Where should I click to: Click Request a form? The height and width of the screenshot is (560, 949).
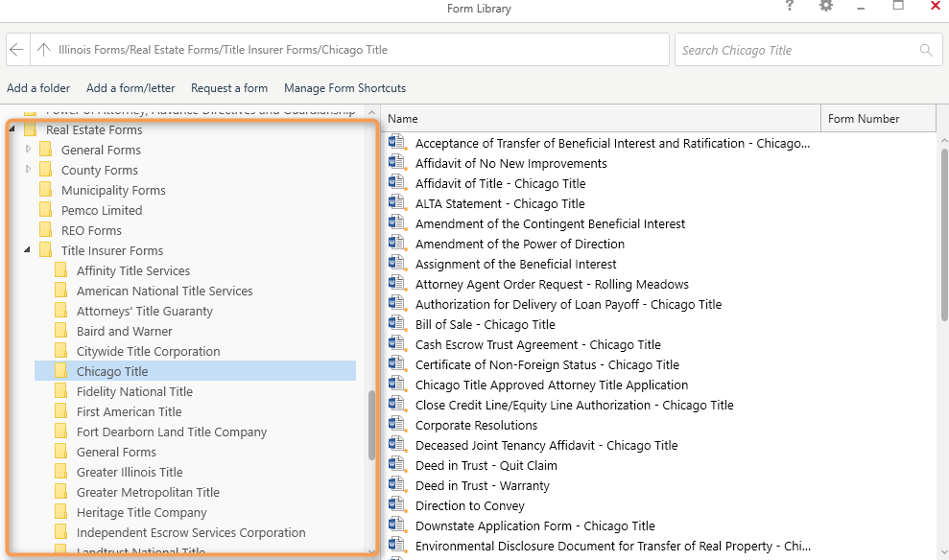coord(229,88)
